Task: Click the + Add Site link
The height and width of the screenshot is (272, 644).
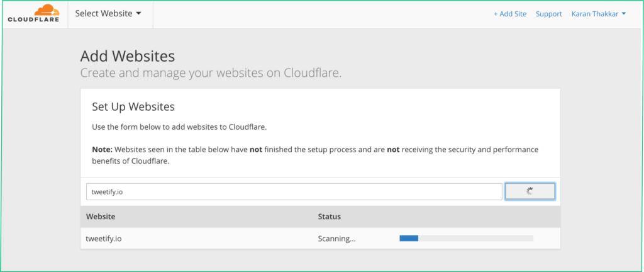Action: coord(509,14)
